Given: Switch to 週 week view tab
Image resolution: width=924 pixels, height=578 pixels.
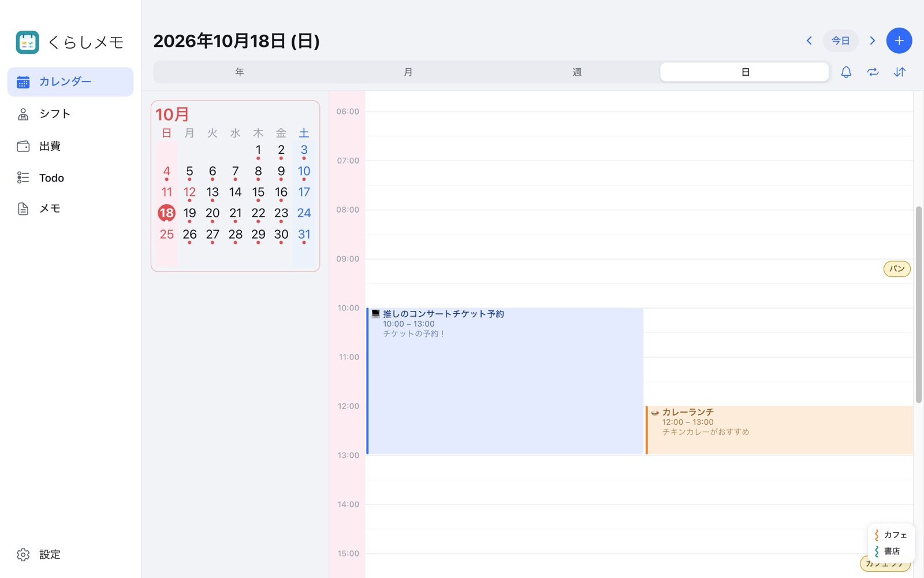Looking at the screenshot, I should [576, 72].
